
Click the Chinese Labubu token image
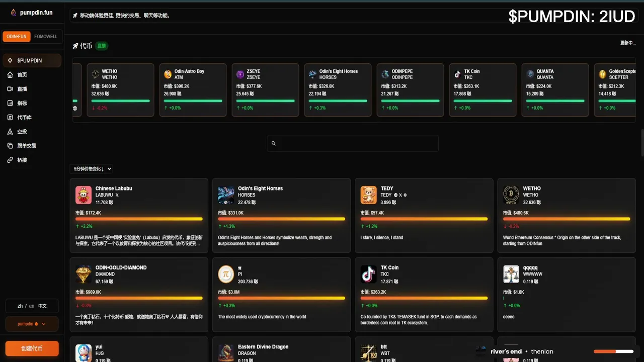(84, 195)
